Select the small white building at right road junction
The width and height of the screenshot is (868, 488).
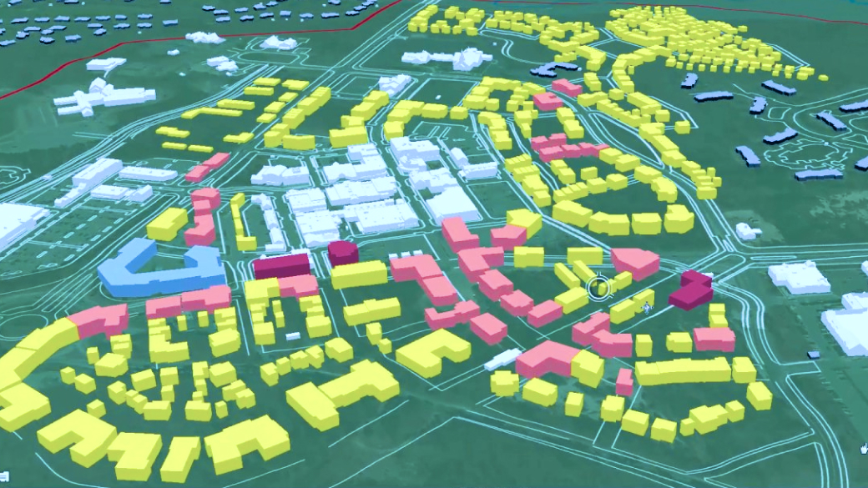pyautogui.click(x=745, y=231)
